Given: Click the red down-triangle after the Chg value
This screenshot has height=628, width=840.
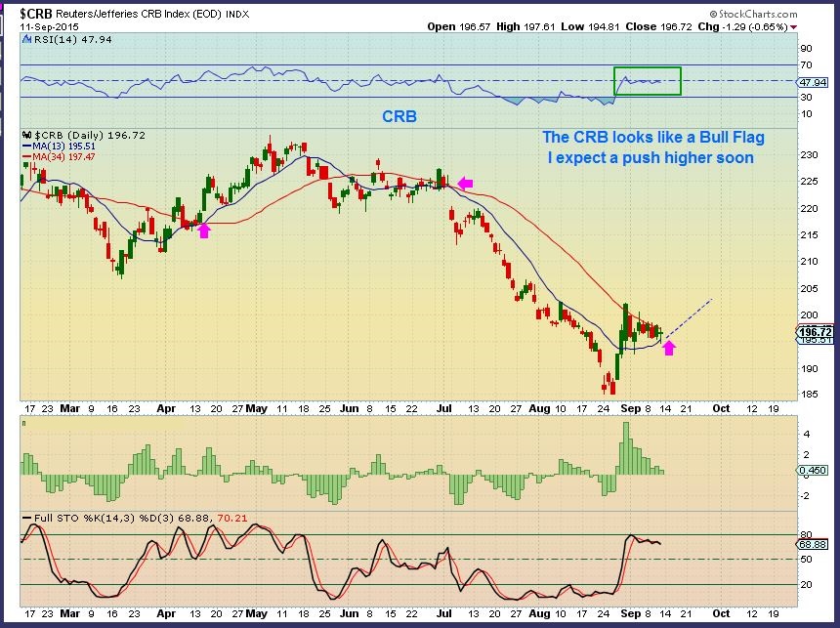Looking at the screenshot, I should [793, 26].
